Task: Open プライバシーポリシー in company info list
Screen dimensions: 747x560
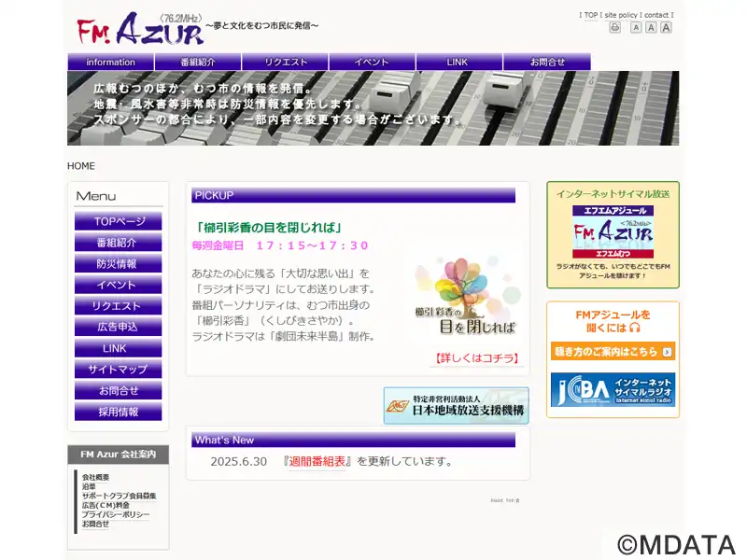Action: (x=115, y=514)
